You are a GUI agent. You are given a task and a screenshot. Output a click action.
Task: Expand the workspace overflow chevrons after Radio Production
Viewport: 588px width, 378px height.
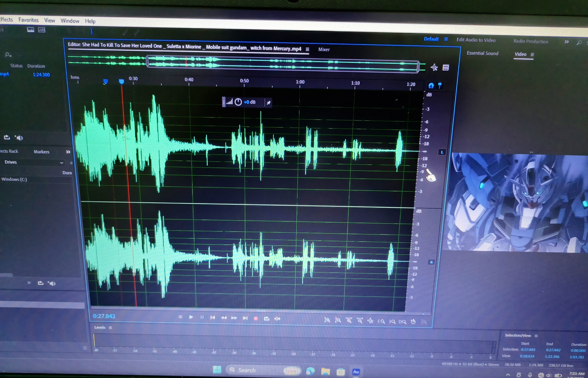tap(566, 42)
